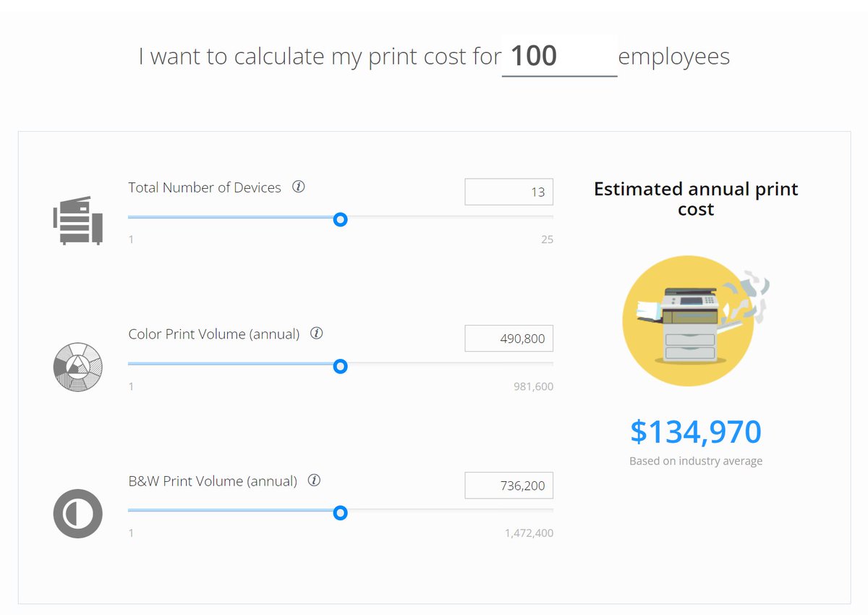Click the employees count field showing 100

559,56
